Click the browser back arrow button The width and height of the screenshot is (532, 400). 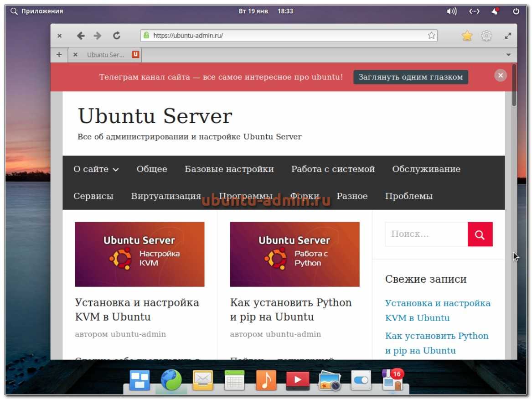click(81, 36)
